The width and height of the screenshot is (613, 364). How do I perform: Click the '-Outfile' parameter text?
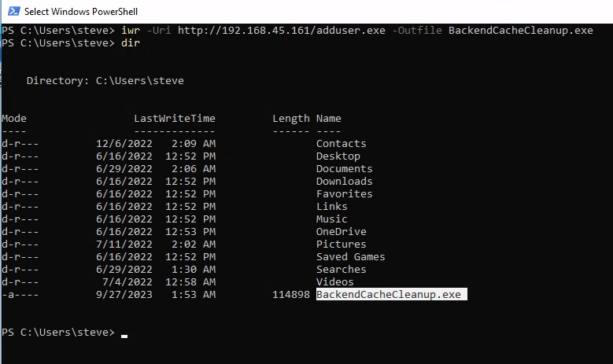417,31
